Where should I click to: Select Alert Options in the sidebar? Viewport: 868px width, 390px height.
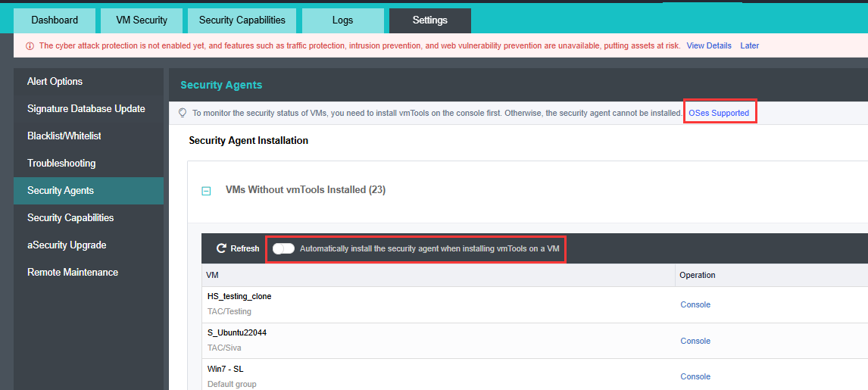55,81
